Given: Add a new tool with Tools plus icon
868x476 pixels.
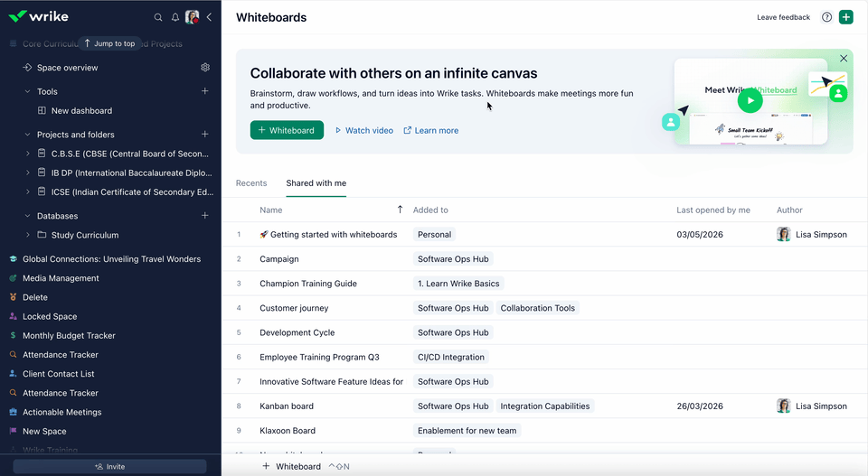Looking at the screenshot, I should pyautogui.click(x=205, y=90).
